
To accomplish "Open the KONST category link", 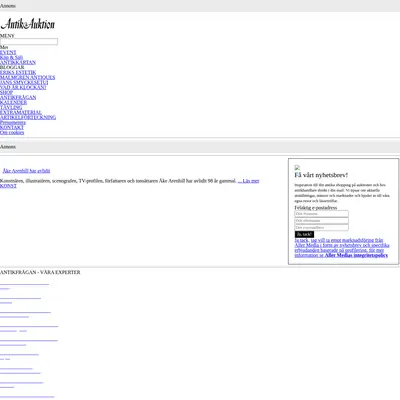I will pos(8,186).
